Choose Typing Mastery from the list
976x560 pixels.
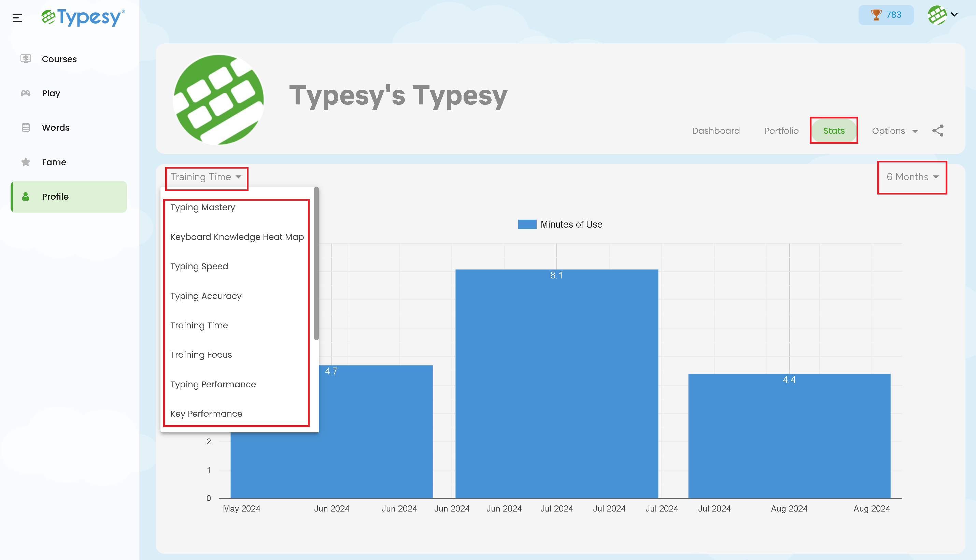pyautogui.click(x=239, y=207)
